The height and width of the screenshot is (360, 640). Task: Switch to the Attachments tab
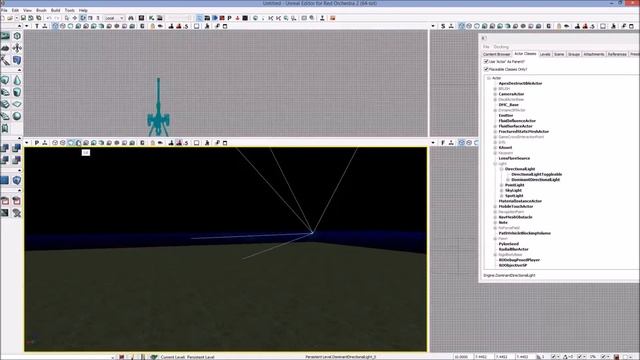click(593, 54)
